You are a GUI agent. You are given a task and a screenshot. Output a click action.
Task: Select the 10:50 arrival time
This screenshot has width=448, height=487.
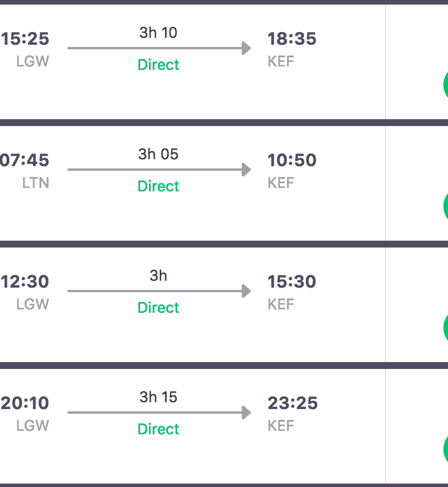292,160
